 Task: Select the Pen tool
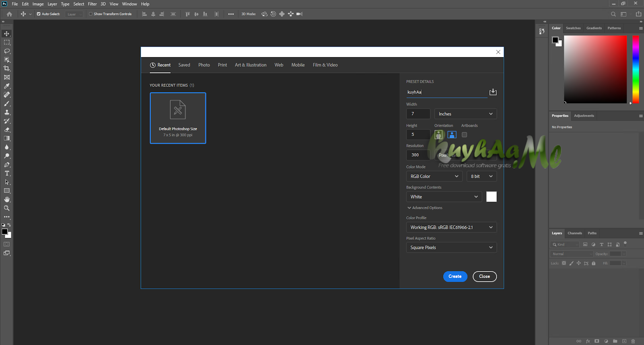[7, 165]
